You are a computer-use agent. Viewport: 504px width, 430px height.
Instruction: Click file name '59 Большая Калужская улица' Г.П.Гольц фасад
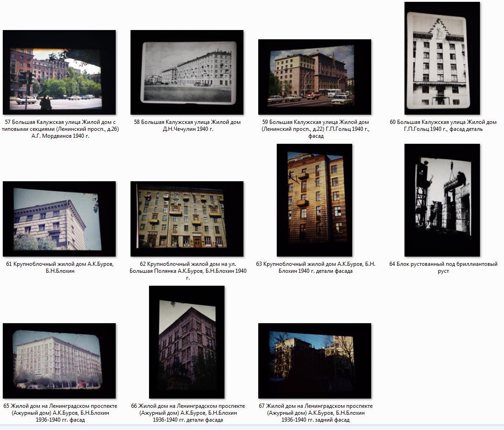click(316, 129)
